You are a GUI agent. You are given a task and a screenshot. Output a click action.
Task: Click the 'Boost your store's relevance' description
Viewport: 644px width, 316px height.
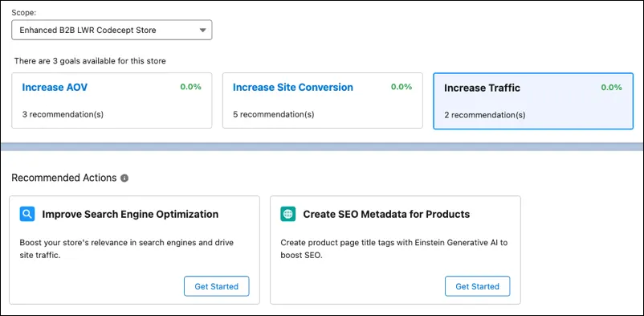127,249
